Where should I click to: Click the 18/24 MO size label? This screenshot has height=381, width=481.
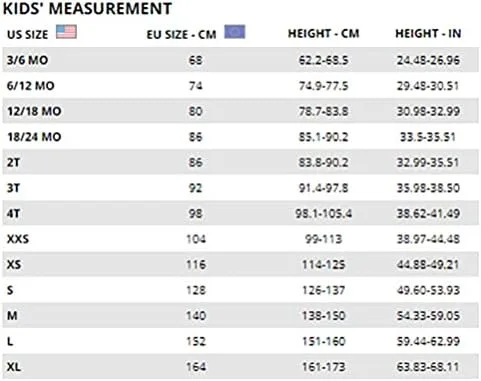pyautogui.click(x=34, y=137)
